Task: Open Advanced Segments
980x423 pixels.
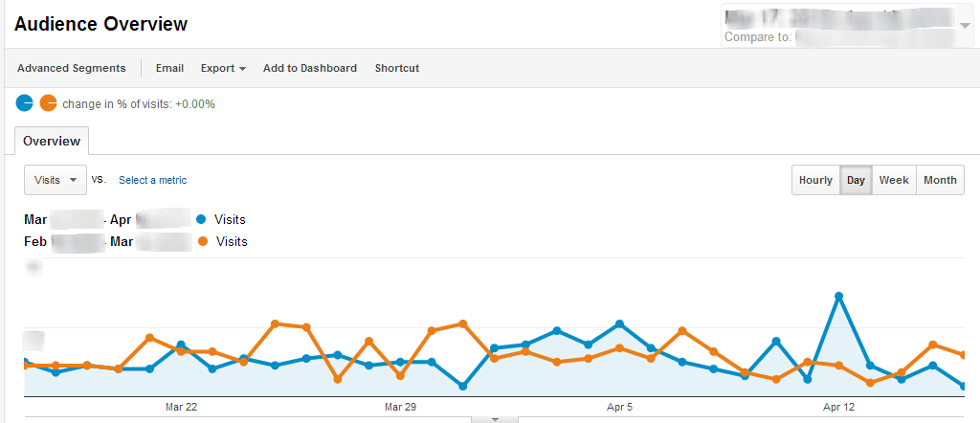Action: pos(71,68)
